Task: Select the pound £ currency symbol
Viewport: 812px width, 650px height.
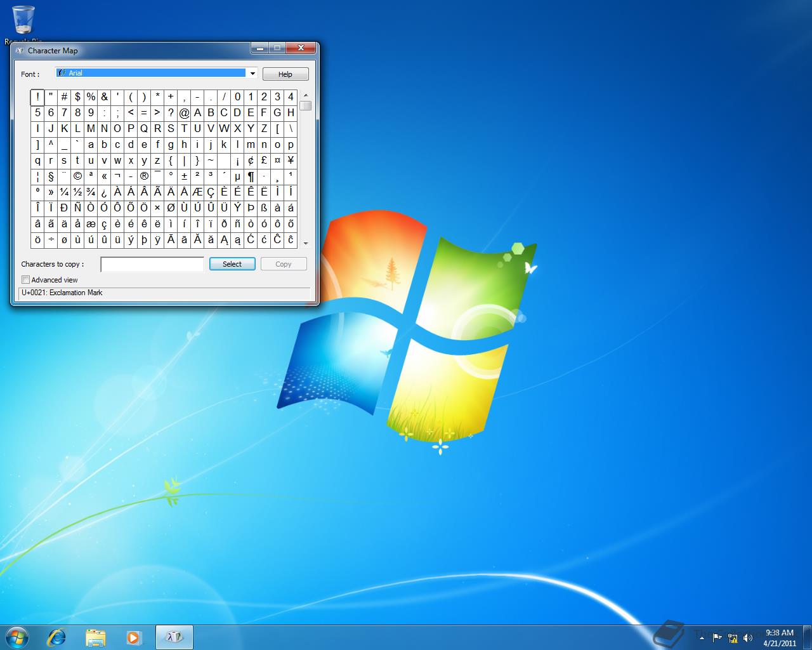Action: coord(264,161)
